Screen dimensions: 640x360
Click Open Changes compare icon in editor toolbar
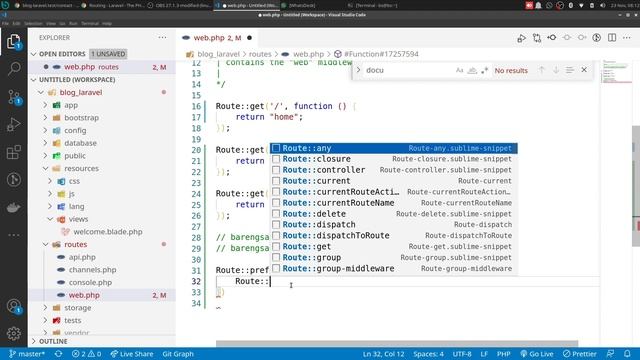537,38
